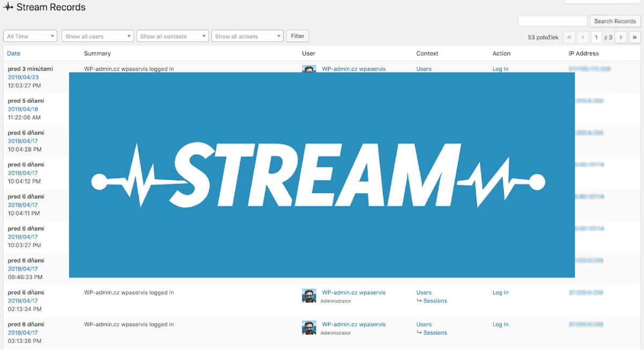Open the Show all contexts dropdown
This screenshot has width=644, height=350.
tap(172, 37)
